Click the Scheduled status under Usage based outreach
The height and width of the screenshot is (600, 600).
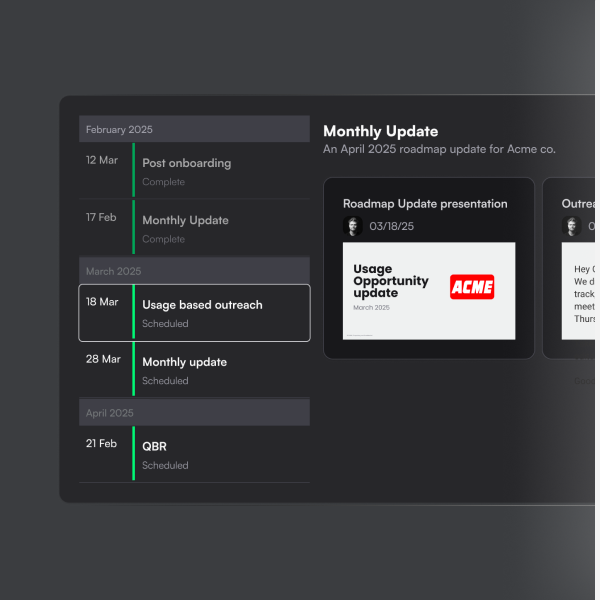[165, 324]
